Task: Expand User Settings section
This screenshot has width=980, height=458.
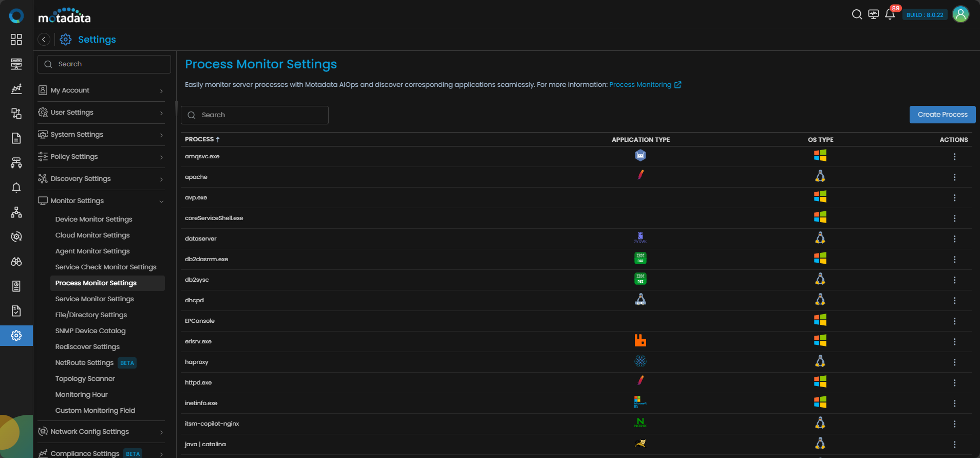Action: coord(101,113)
